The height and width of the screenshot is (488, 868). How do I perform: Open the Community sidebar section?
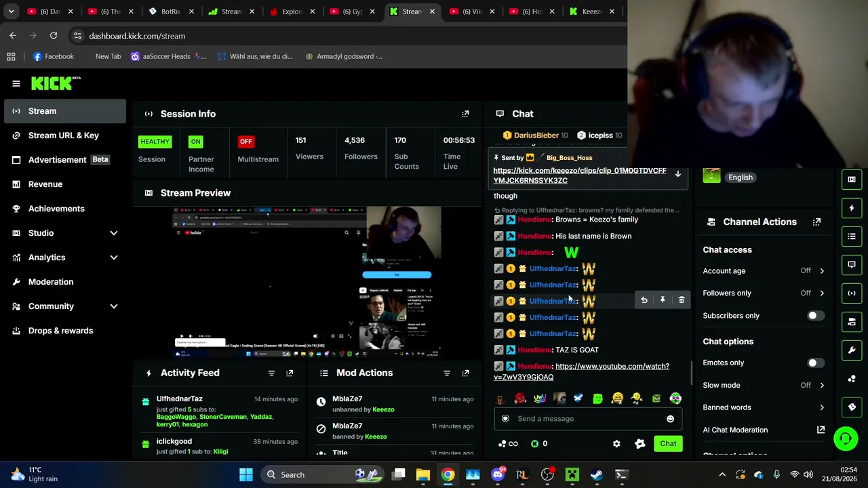point(64,306)
